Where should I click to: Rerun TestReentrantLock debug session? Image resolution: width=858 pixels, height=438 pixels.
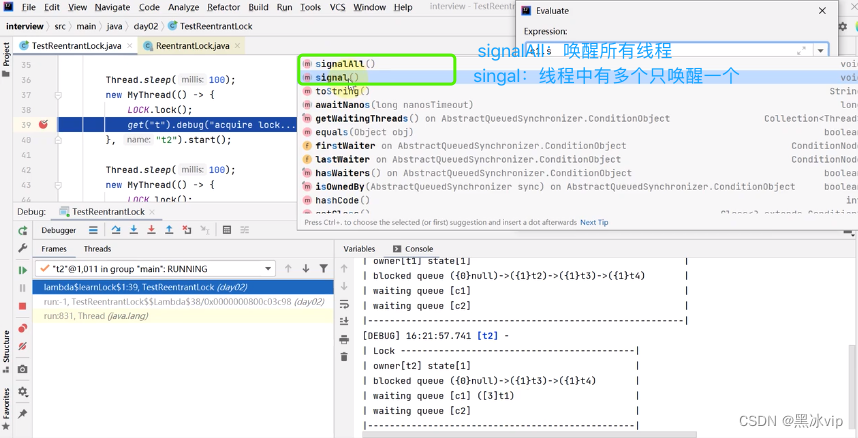tap(22, 231)
